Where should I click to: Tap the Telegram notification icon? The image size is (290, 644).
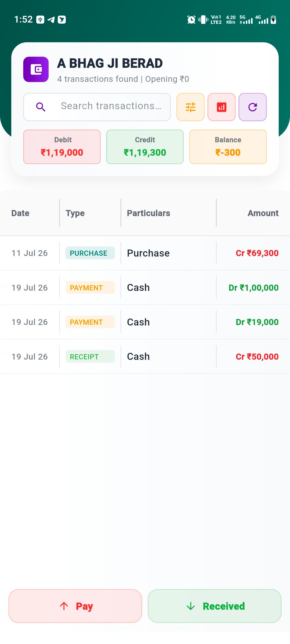51,20
